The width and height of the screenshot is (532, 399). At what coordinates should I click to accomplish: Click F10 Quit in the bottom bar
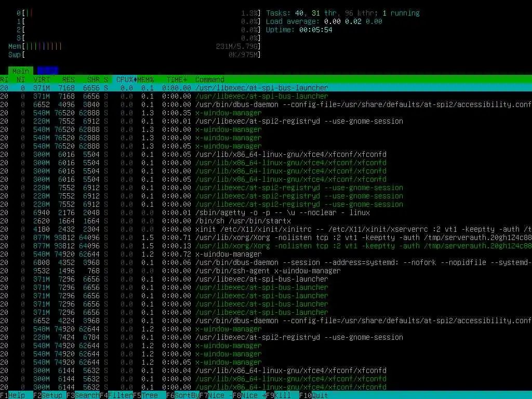click(314, 395)
